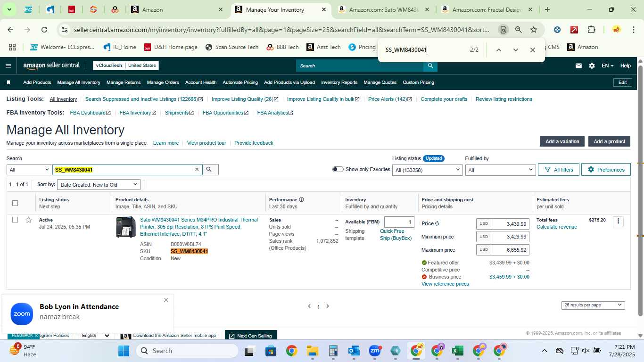Edit the Maximum price field 6,655.92

click(x=510, y=250)
